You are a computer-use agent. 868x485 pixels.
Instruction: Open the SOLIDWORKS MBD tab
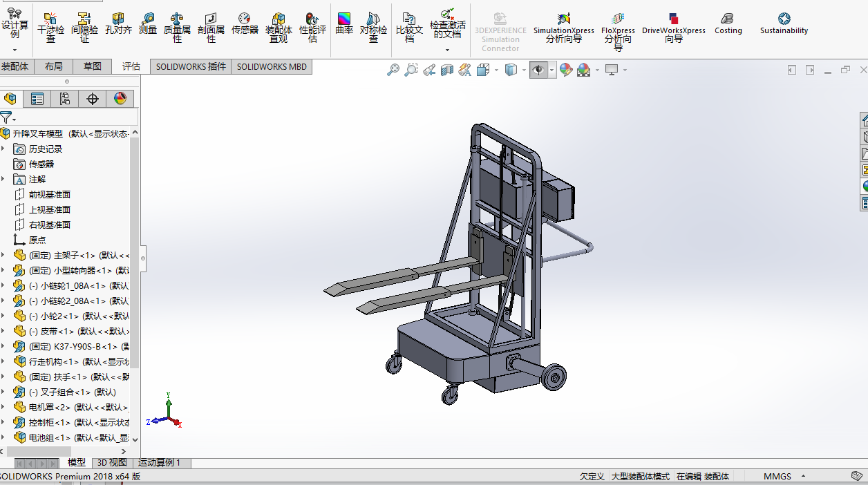[272, 66]
